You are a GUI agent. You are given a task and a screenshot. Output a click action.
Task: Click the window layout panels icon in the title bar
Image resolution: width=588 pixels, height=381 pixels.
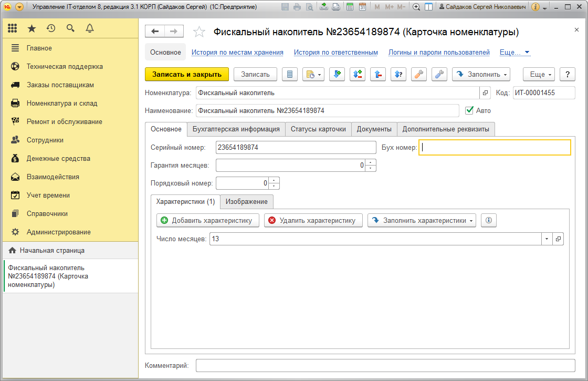[428, 7]
